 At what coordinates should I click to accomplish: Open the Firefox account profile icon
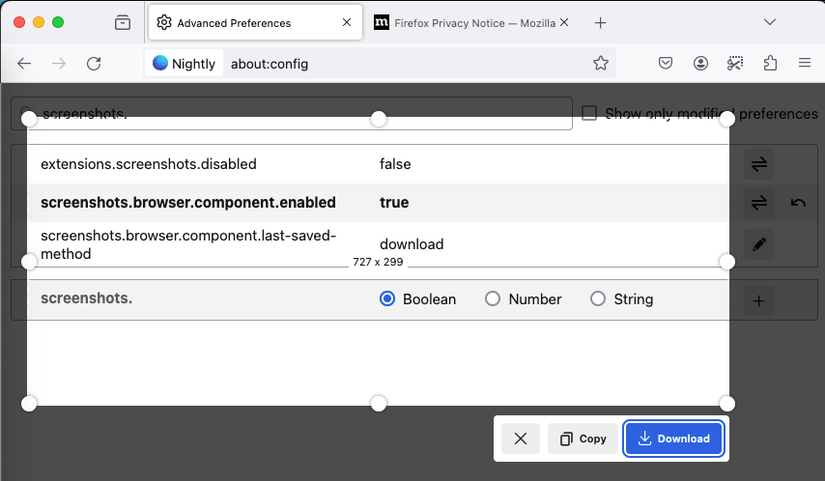[x=701, y=63]
